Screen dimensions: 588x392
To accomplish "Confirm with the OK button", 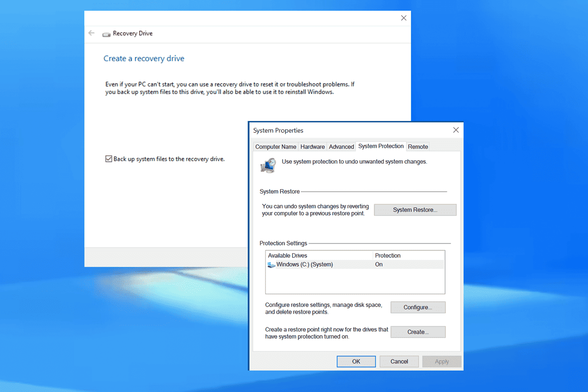I will (356, 361).
